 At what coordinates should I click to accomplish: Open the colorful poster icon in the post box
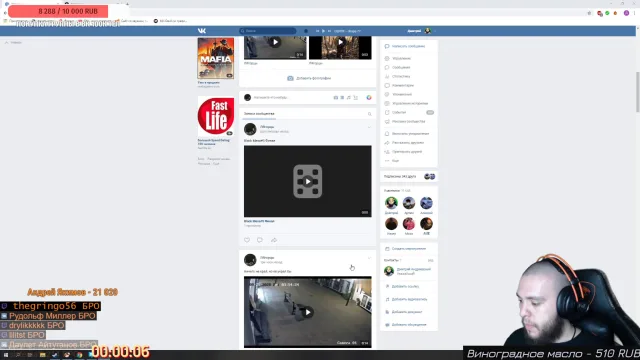coord(369,98)
